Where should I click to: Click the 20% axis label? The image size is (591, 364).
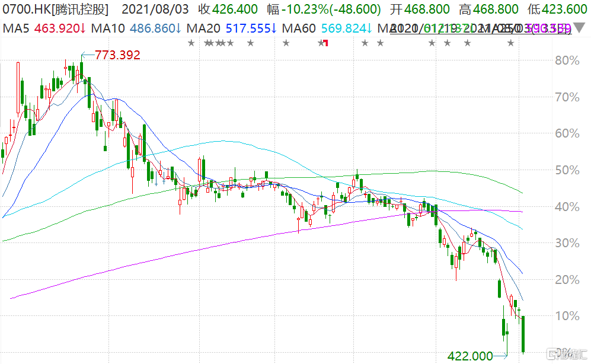tap(567, 280)
